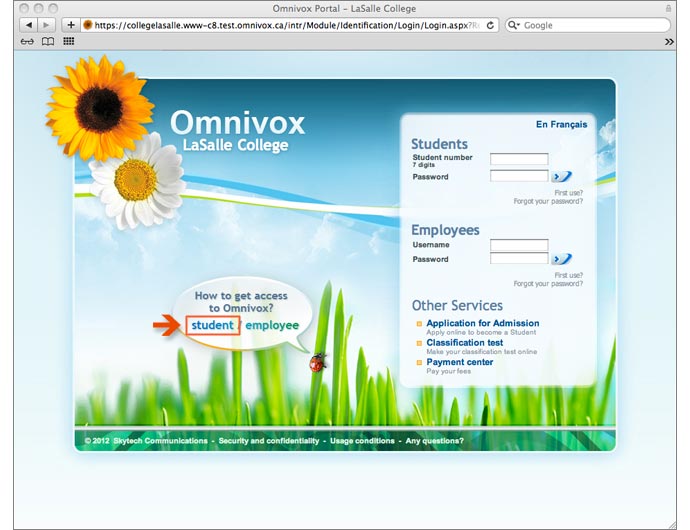The height and width of the screenshot is (530, 690).
Task: Open Security and confidentiality footer link
Action: (x=269, y=441)
